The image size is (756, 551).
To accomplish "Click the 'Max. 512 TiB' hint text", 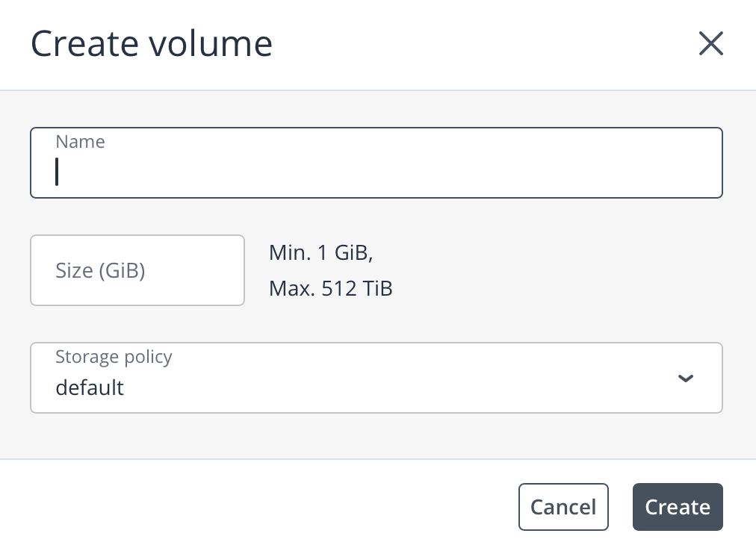I will pos(330,289).
